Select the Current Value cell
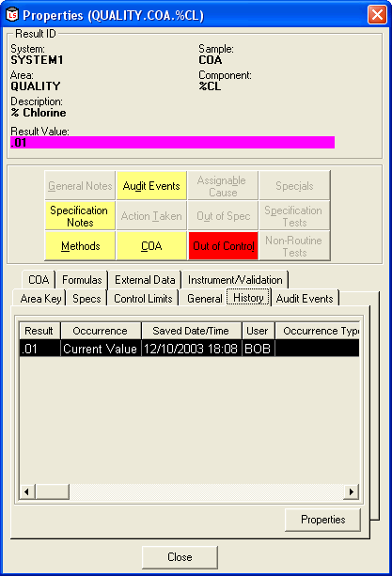Image resolution: width=392 pixels, height=576 pixels. (101, 349)
